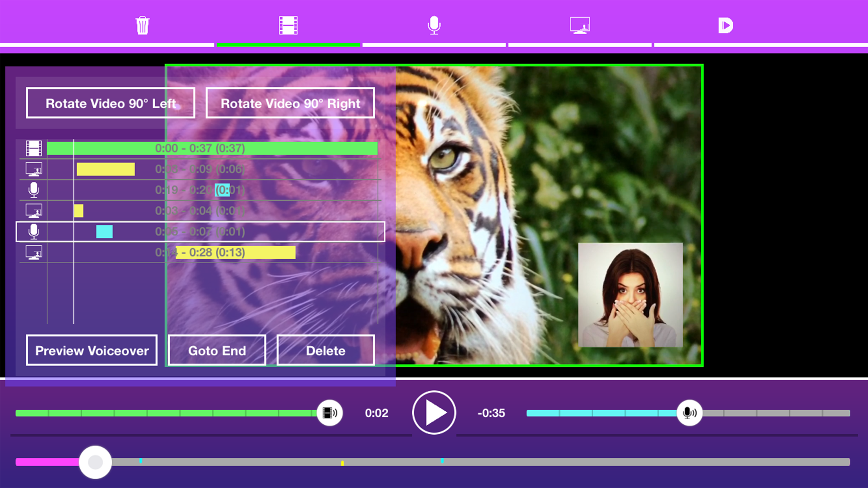The width and height of the screenshot is (868, 488).
Task: Select main video track film icon
Action: pos(34,148)
